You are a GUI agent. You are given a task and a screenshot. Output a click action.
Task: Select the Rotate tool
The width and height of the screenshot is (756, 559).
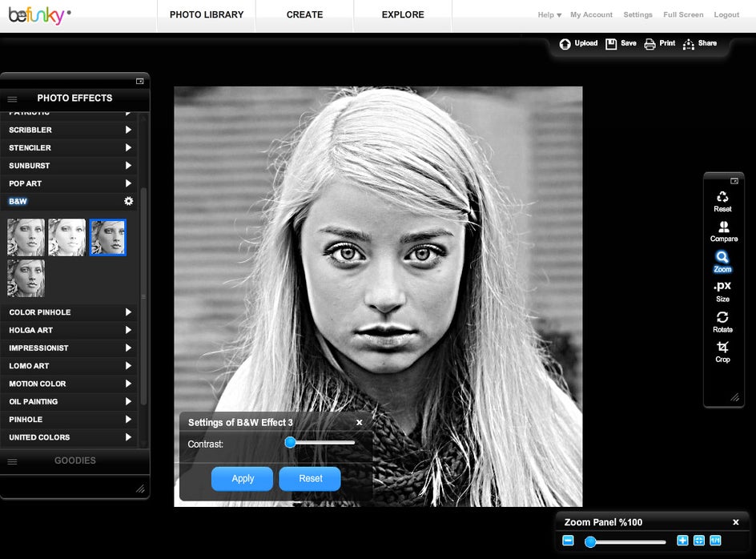(722, 322)
